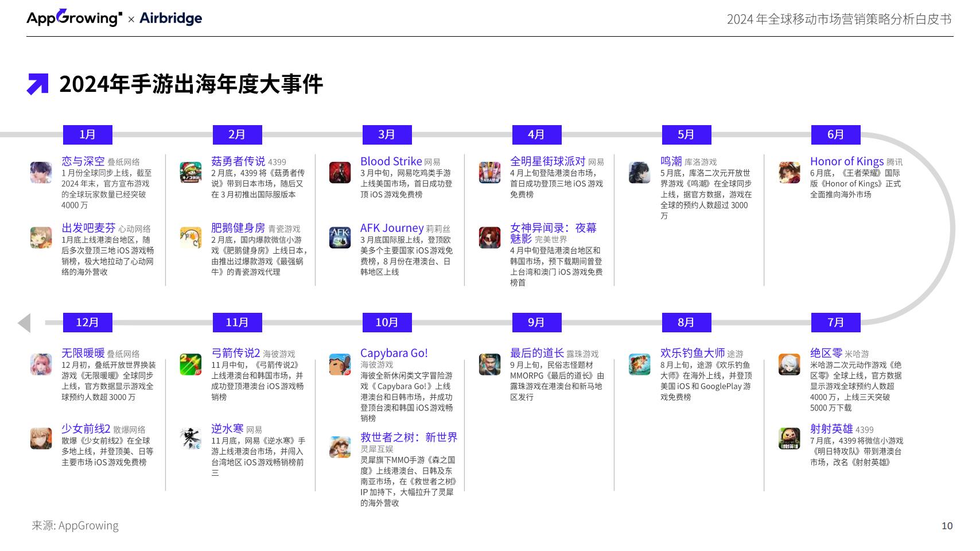The width and height of the screenshot is (980, 551).
Task: Click the purple arrow icon beside the title
Action: click(x=38, y=84)
